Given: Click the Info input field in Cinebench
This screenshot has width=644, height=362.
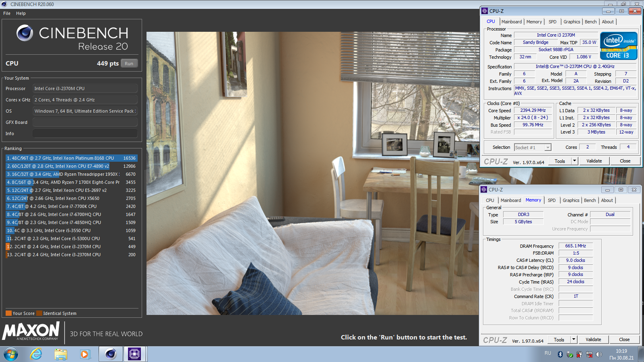Looking at the screenshot, I should coord(85,134).
